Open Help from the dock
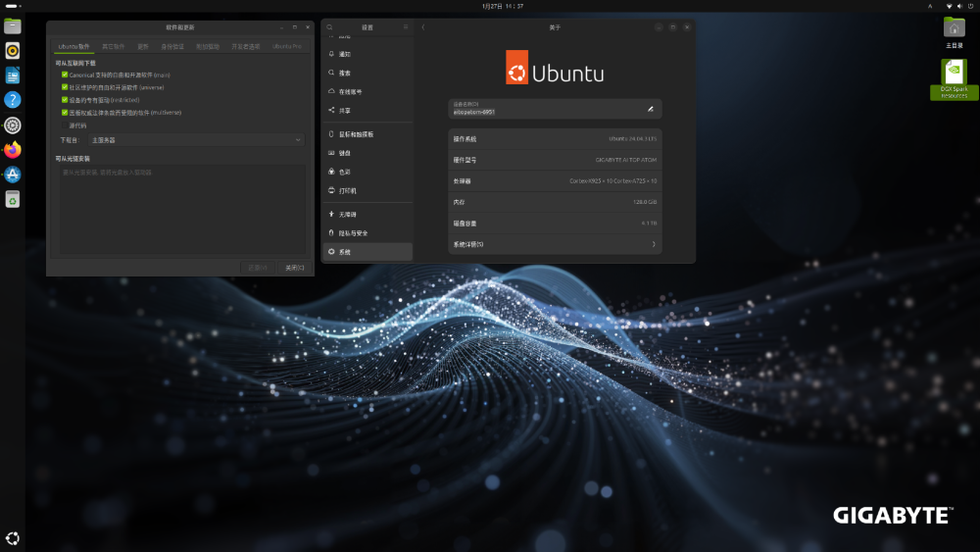Screen dimensions: 980x552 tap(13, 100)
